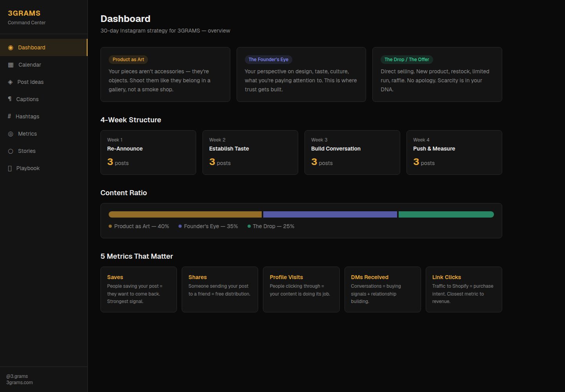Click the Product as Art — 40% legend
Image resolution: width=565 pixels, height=392 pixels.
(139, 226)
